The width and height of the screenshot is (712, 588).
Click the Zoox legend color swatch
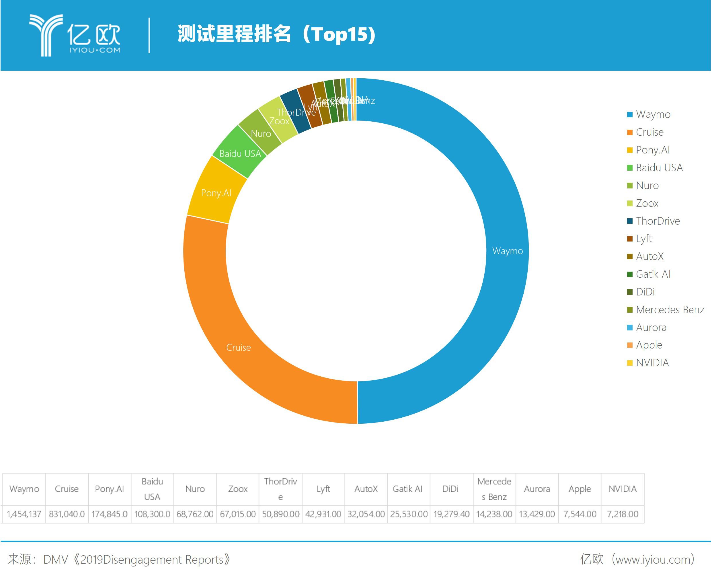point(630,203)
